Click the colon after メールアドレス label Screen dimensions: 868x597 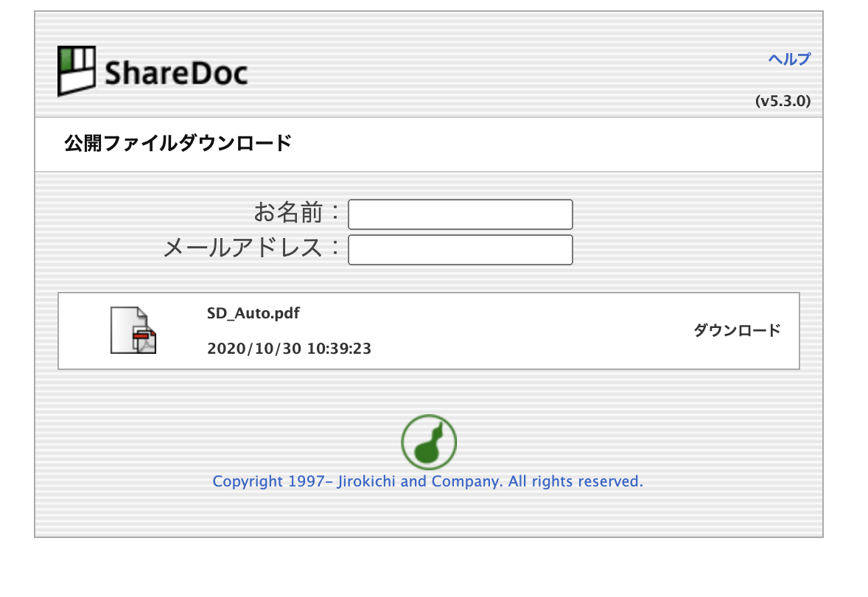[335, 248]
